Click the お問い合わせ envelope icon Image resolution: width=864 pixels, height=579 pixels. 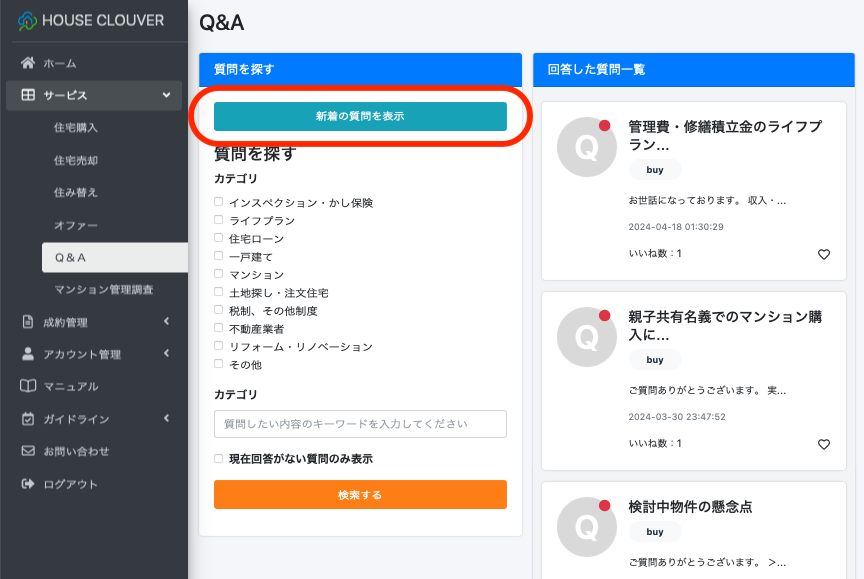(x=28, y=451)
